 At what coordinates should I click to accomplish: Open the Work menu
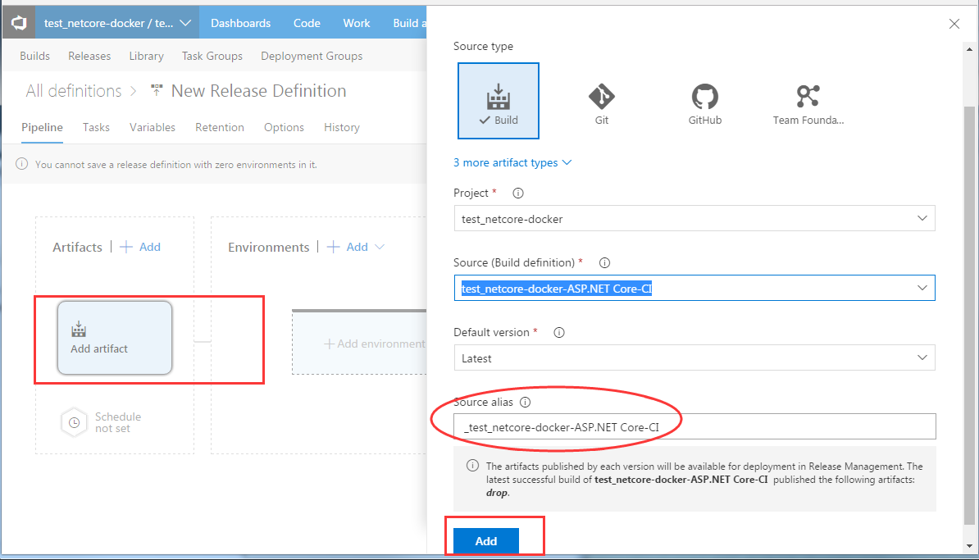pyautogui.click(x=357, y=23)
